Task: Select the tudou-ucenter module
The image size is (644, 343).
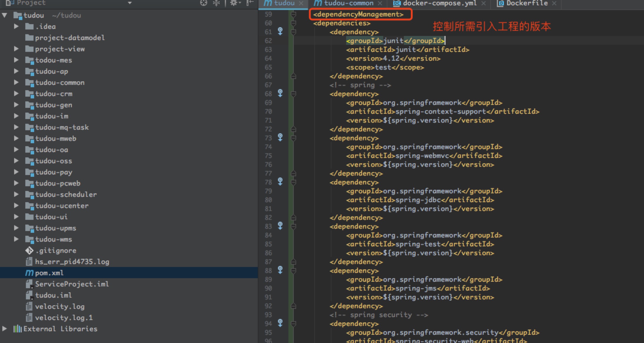Action: click(x=62, y=206)
